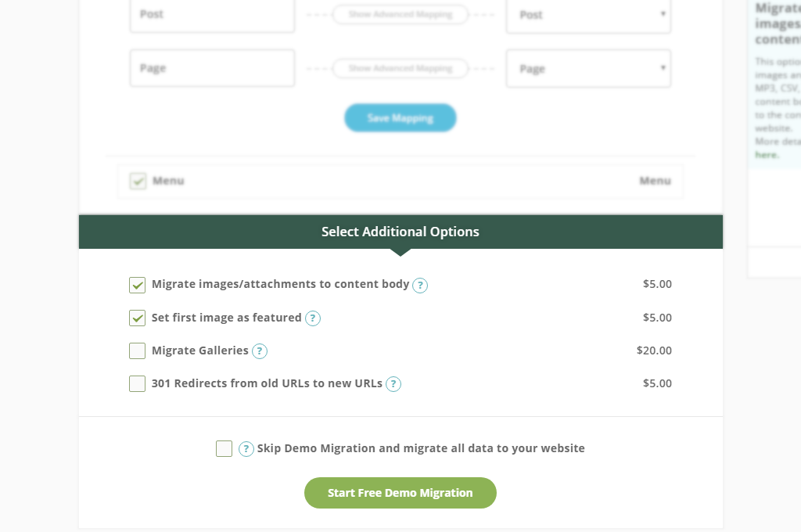Open help tooltip for Migrate Galleries
The height and width of the screenshot is (532, 801).
pyautogui.click(x=260, y=351)
